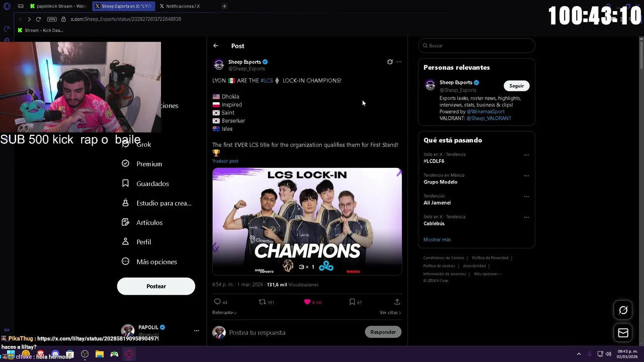This screenshot has width=644, height=362.
Task: Toggle the VPN badge in address bar
Action: click(52, 19)
